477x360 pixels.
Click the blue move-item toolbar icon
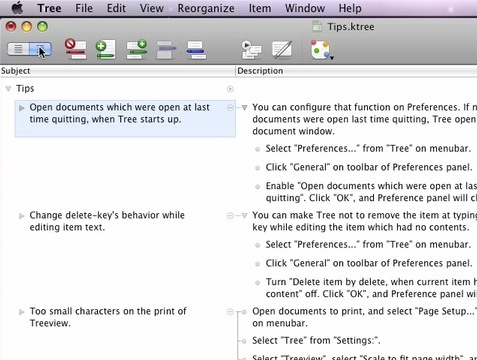tap(196, 50)
